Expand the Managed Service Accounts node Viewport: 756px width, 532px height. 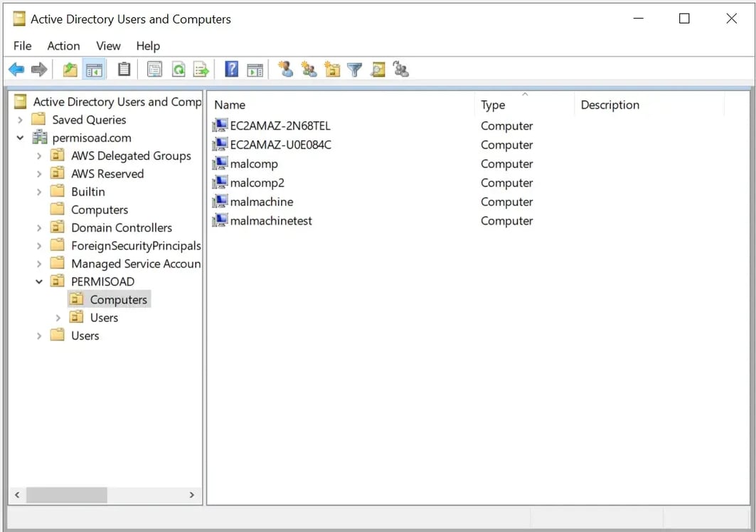pyautogui.click(x=39, y=264)
